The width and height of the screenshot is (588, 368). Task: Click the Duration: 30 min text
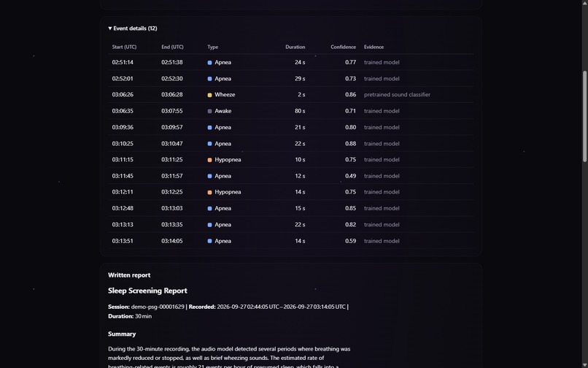pos(130,316)
